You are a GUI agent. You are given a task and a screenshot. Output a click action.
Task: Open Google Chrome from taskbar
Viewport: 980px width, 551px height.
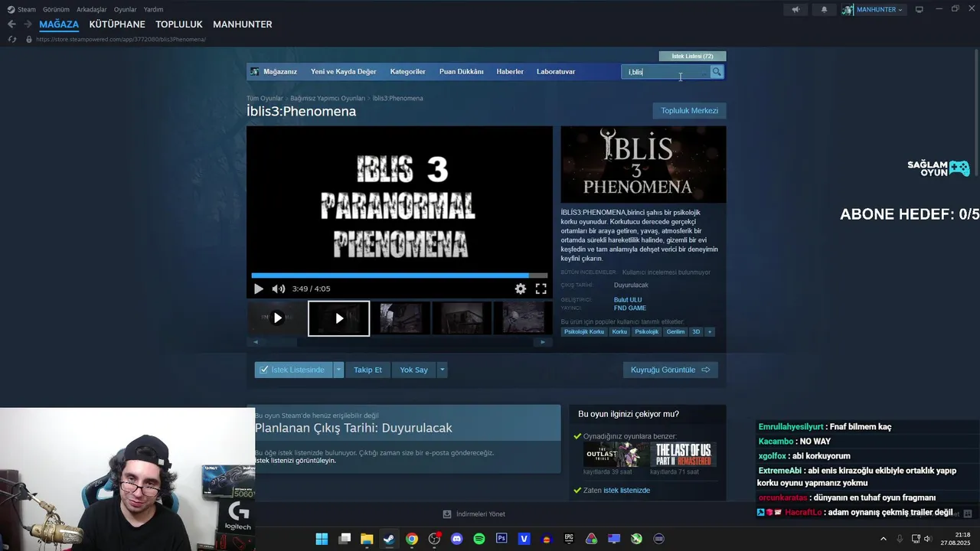click(x=412, y=539)
